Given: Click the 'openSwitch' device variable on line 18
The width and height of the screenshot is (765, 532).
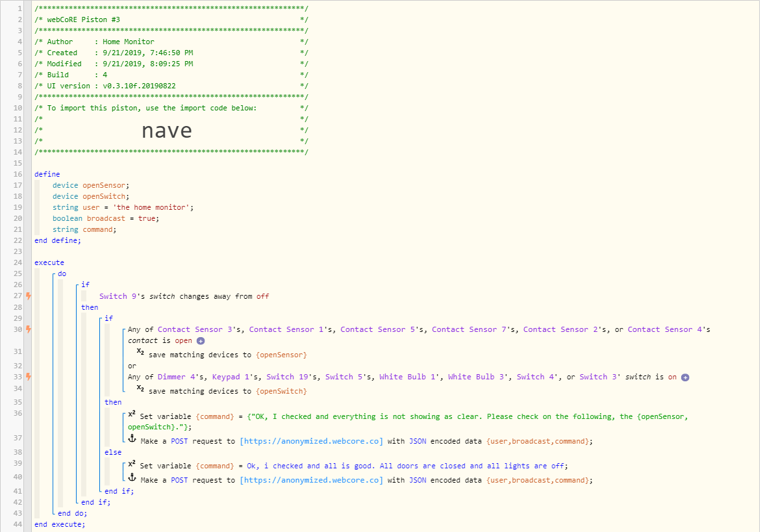Looking at the screenshot, I should point(104,196).
